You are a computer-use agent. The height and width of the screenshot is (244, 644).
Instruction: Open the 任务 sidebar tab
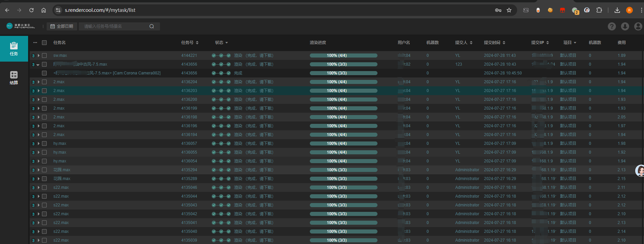coord(14,49)
